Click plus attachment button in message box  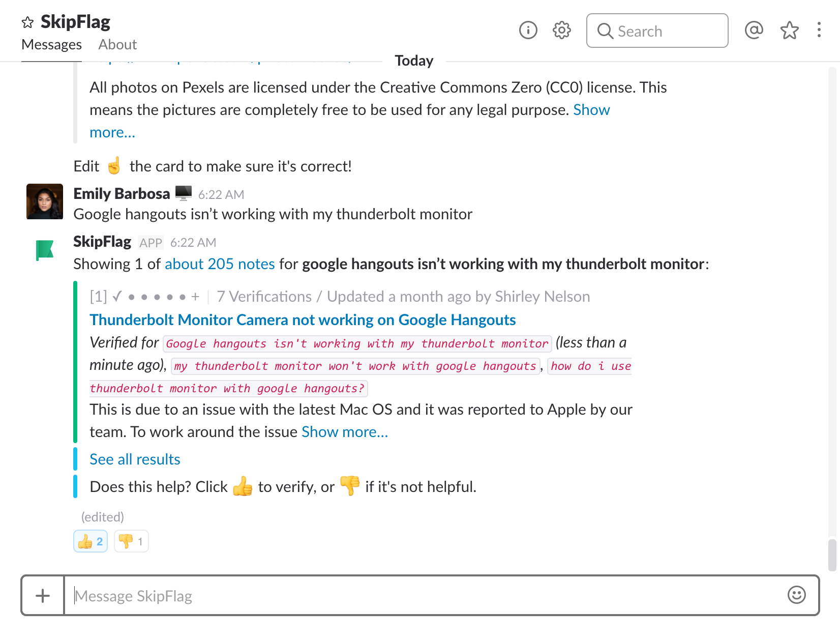[43, 595]
